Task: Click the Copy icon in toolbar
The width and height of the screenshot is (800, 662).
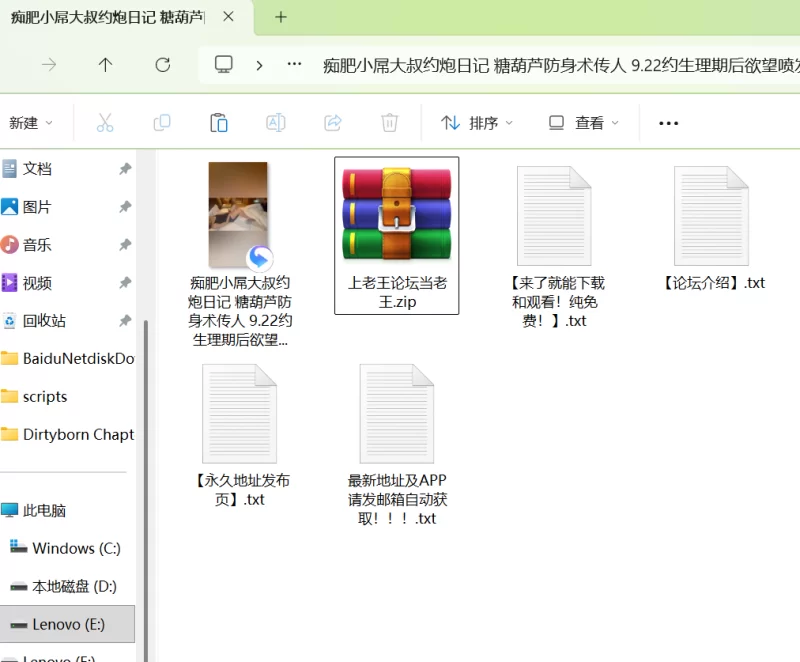Action: point(161,123)
